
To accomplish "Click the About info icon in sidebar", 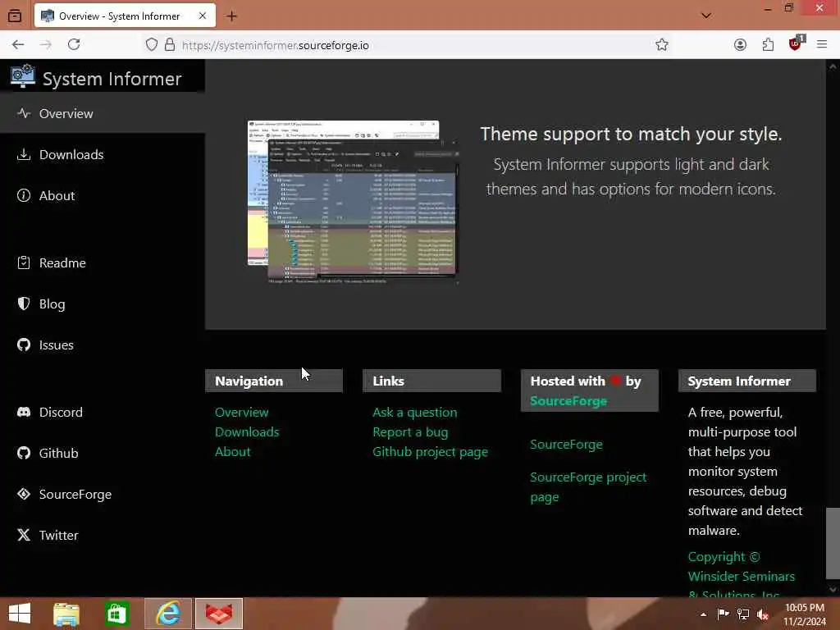I will pos(24,195).
